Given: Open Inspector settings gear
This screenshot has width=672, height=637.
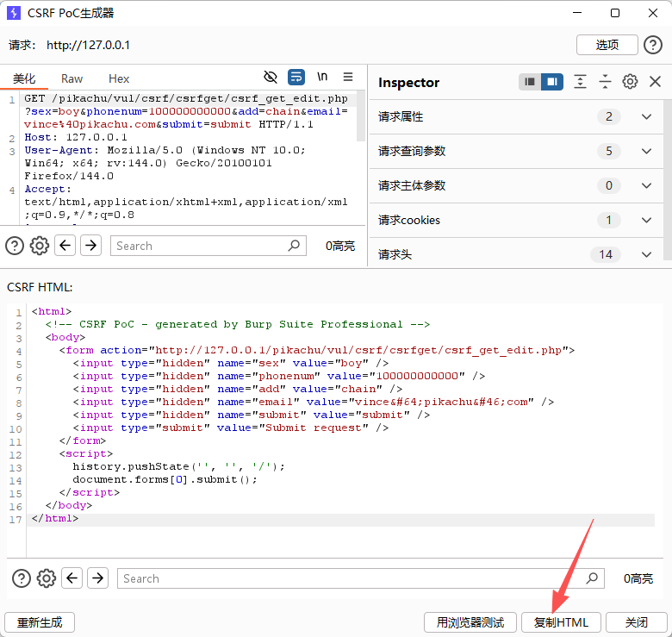Looking at the screenshot, I should (630, 81).
